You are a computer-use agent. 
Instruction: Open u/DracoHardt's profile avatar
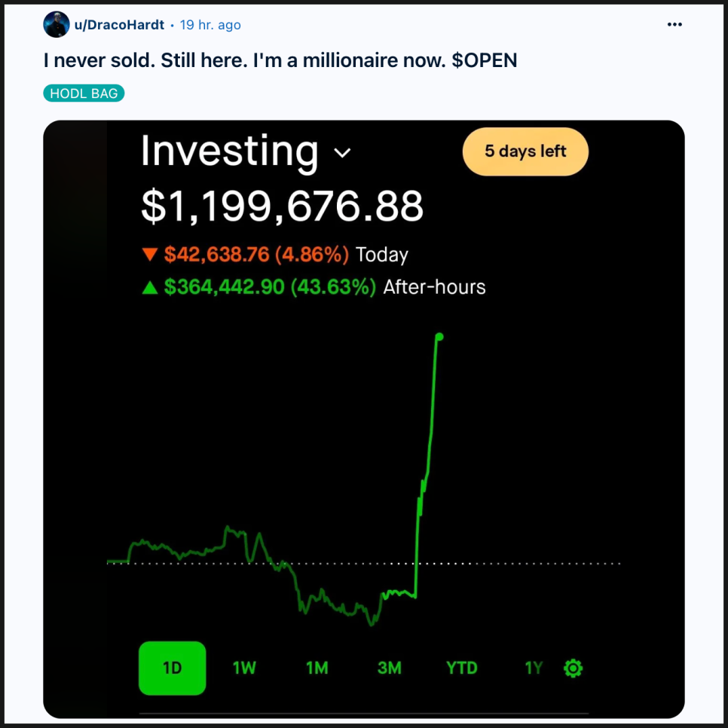pos(57,25)
